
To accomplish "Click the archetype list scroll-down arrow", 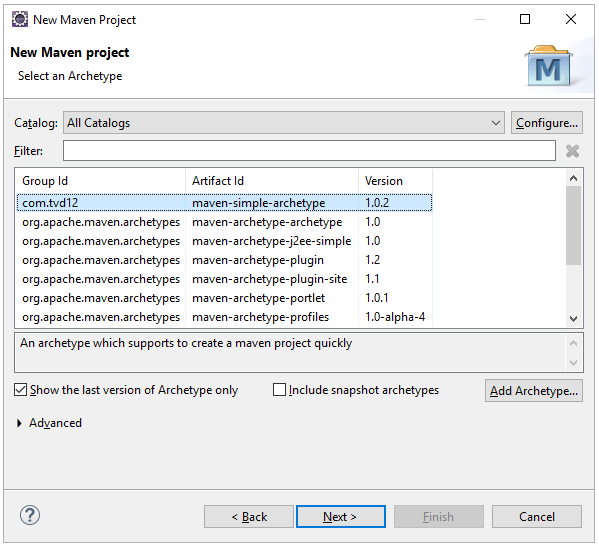I will [573, 319].
